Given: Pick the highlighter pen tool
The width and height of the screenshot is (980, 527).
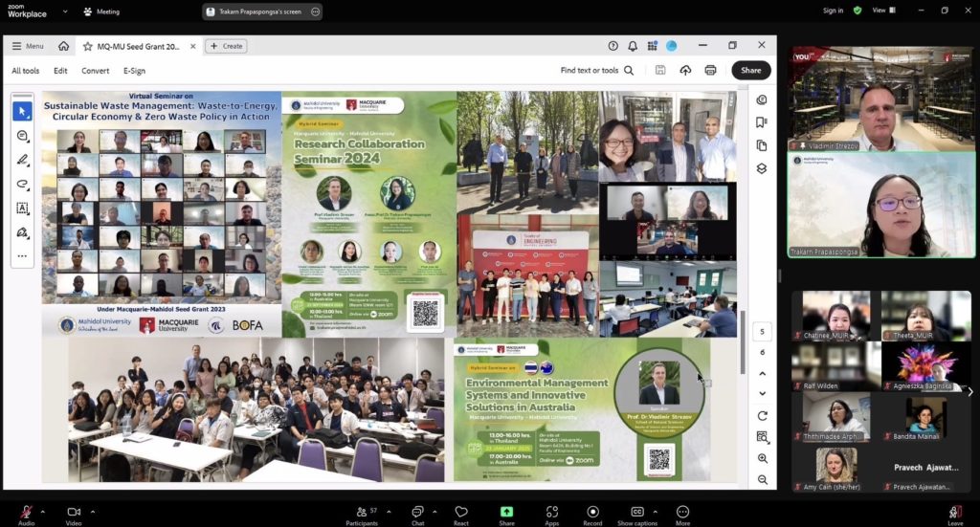Looking at the screenshot, I should [22, 160].
